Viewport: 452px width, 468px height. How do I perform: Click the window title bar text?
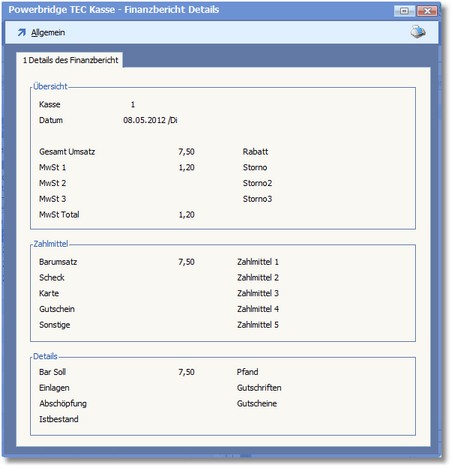114,10
